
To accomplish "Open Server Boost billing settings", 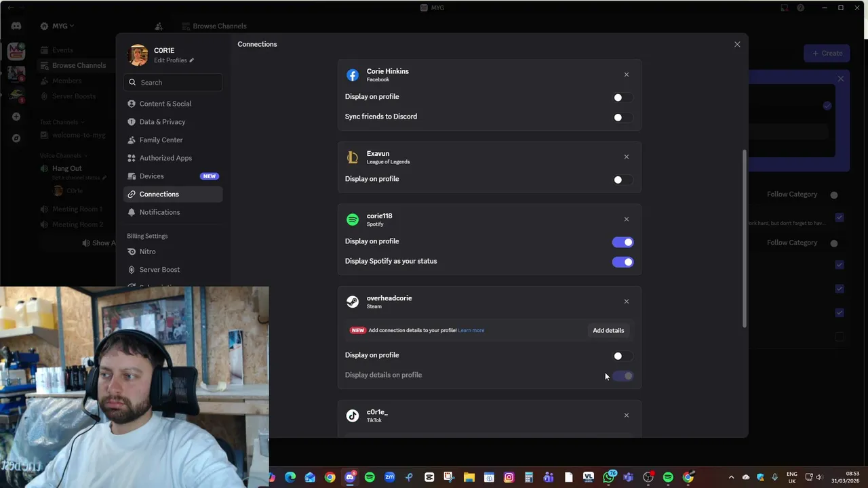I will pos(173,270).
